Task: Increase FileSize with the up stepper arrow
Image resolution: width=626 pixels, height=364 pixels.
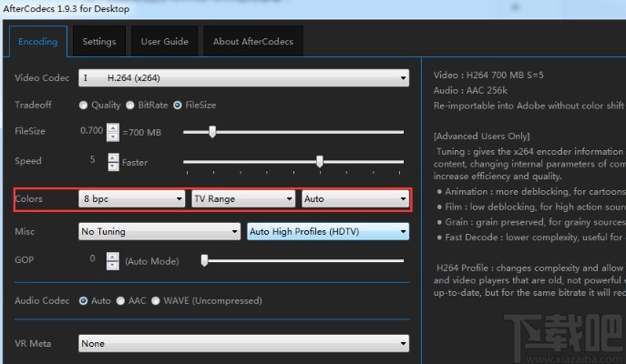Action: 113,128
